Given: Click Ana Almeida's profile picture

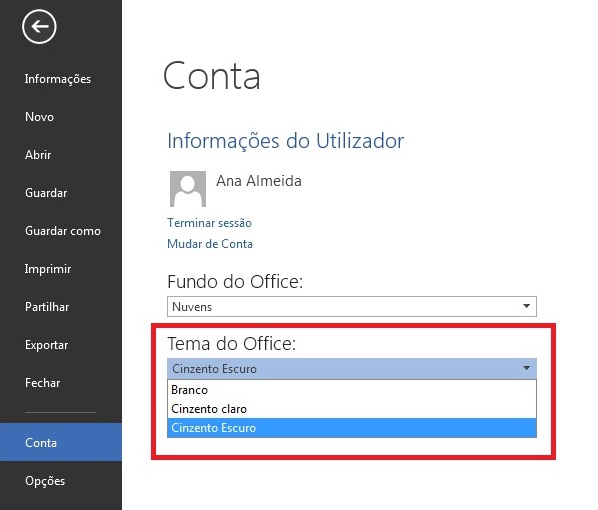Looking at the screenshot, I should 188,189.
